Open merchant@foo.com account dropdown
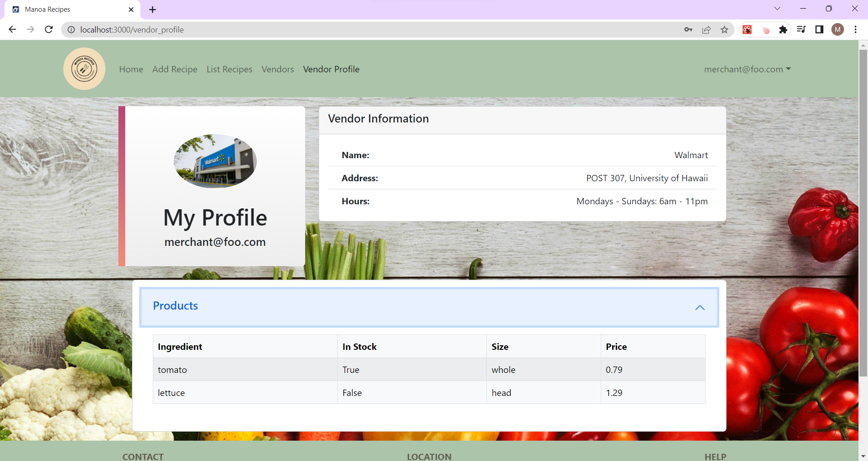 pyautogui.click(x=747, y=69)
